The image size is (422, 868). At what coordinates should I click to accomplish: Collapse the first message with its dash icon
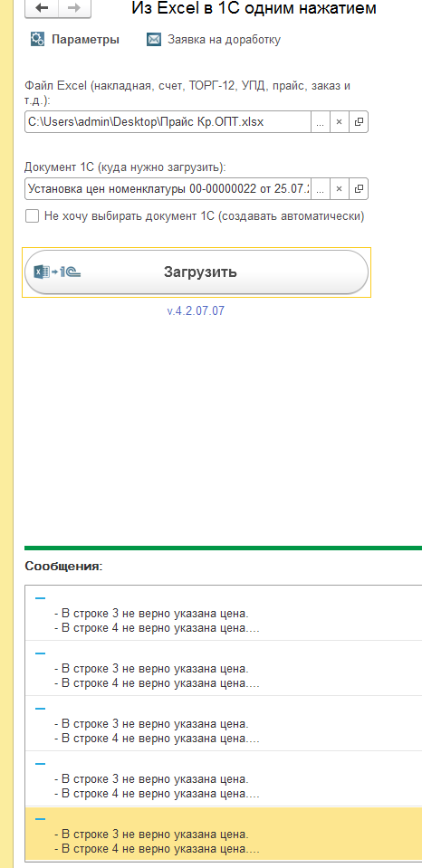point(40,598)
